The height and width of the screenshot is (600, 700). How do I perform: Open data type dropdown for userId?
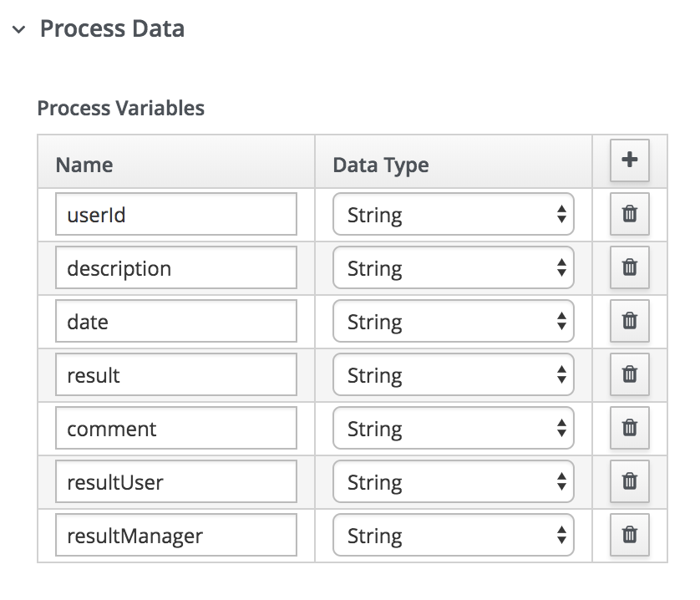point(453,215)
